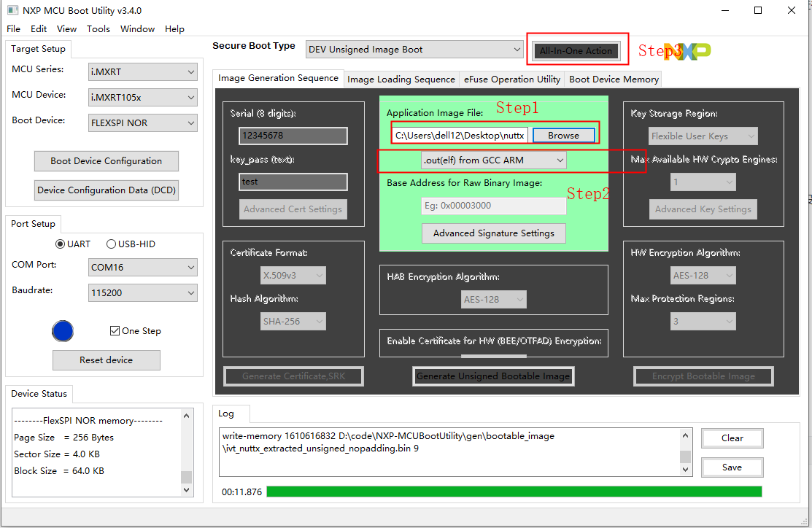Save the log output
Screen dimensions: 812x528
(x=732, y=467)
